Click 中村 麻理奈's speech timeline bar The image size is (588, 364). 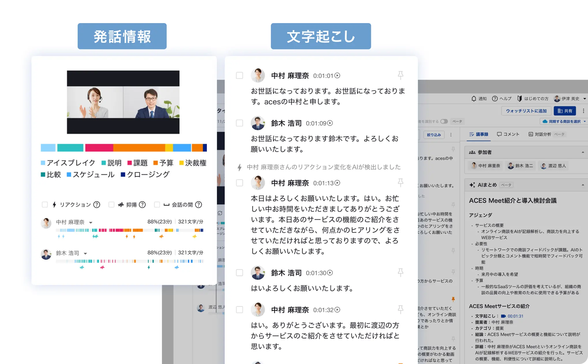[130, 230]
